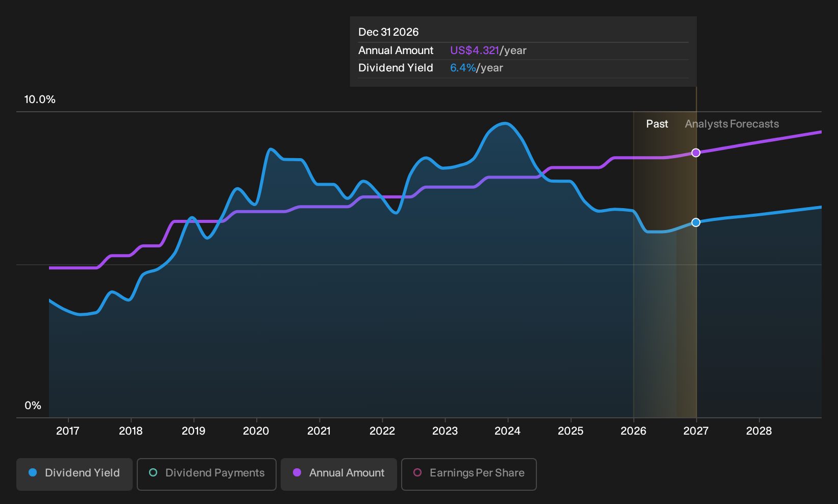Viewport: 838px width, 504px height.
Task: Click the 2017 label on the x-axis
Action: point(67,431)
